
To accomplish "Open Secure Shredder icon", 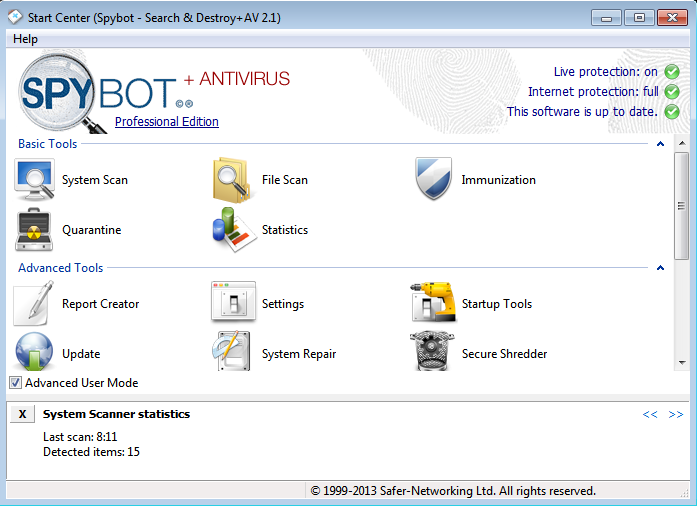I will tap(435, 353).
